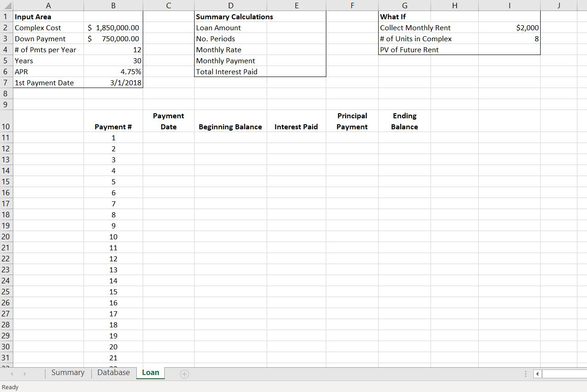Select the active Loan sheet tab
This screenshot has width=587, height=392.
pos(150,373)
